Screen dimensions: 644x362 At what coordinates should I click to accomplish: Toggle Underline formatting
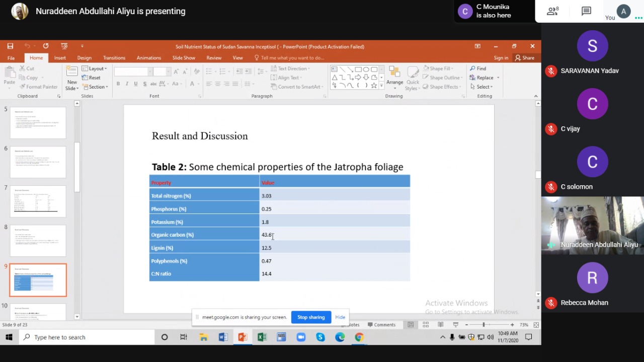point(135,84)
